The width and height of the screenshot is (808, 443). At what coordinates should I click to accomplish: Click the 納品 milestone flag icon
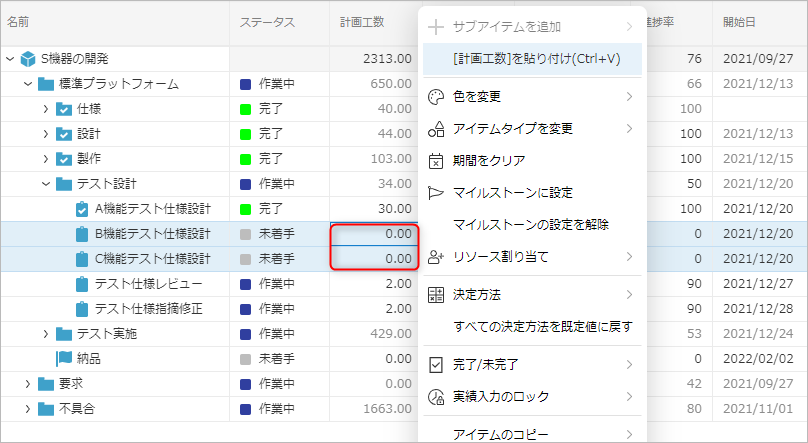tap(64, 358)
